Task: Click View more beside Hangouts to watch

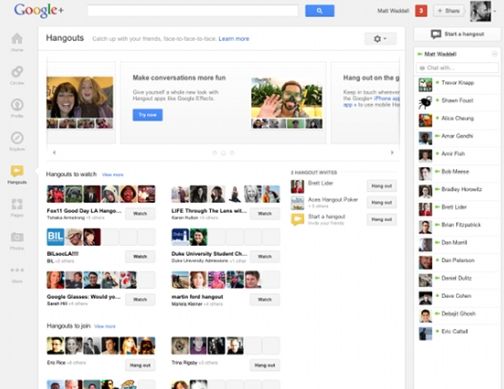Action: [x=113, y=175]
